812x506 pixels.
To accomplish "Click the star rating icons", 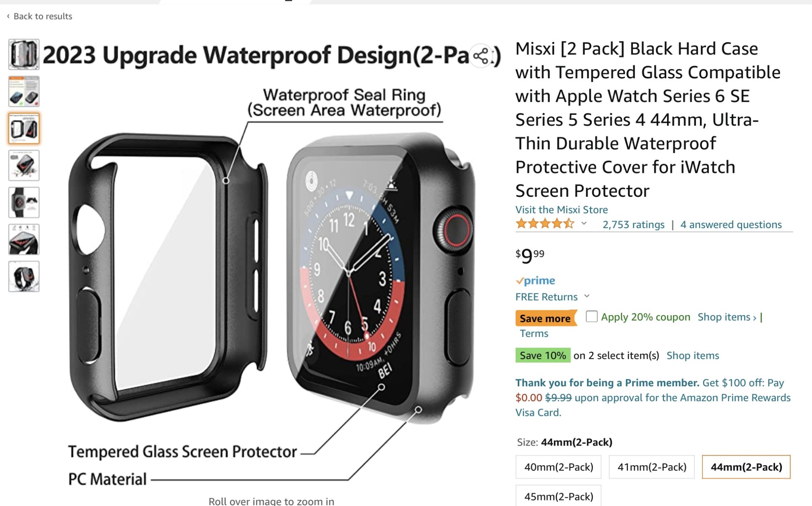I will click(545, 224).
